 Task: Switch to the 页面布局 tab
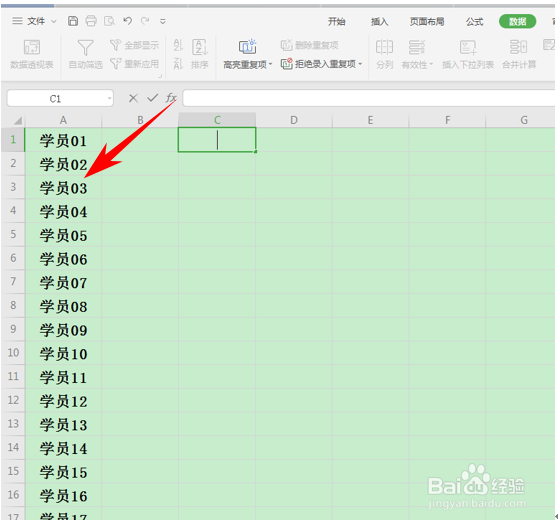(427, 22)
